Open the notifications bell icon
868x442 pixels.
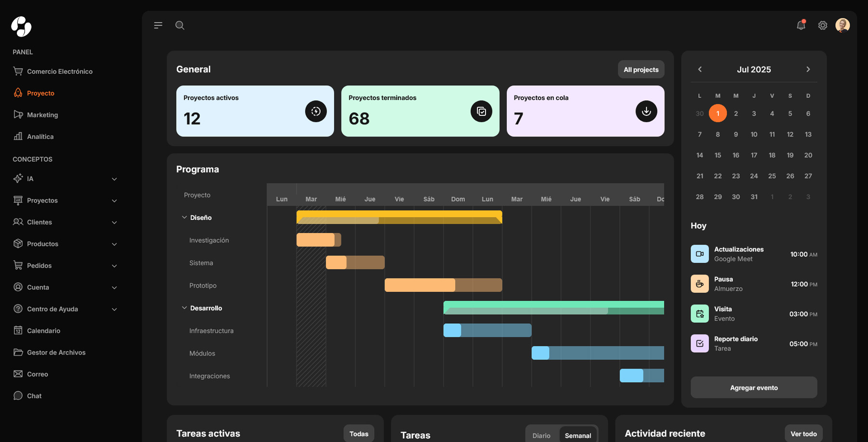pyautogui.click(x=801, y=25)
